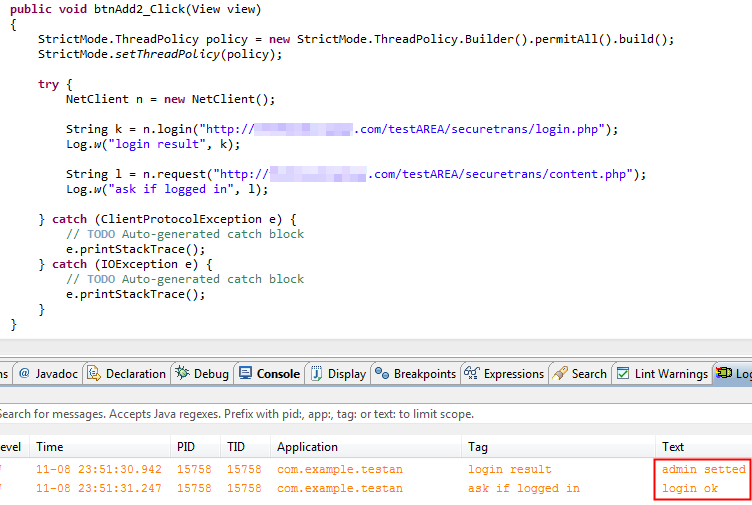
Task: Click the Text column header
Action: click(704, 446)
